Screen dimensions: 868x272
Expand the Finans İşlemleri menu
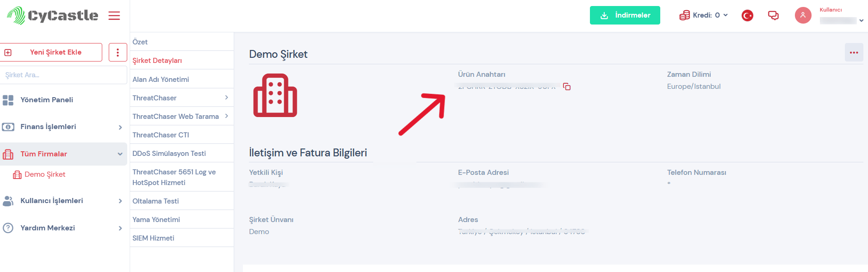click(63, 127)
